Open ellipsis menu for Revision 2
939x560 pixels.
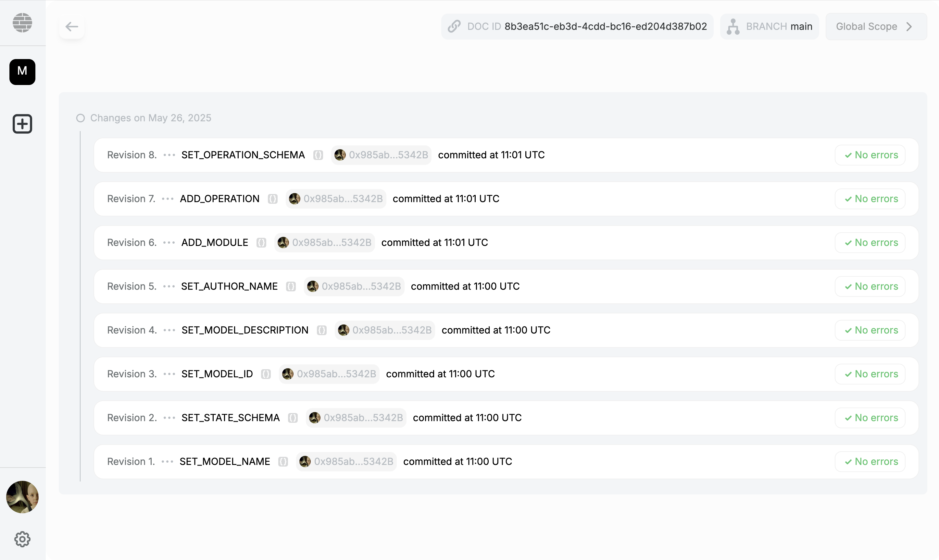169,418
